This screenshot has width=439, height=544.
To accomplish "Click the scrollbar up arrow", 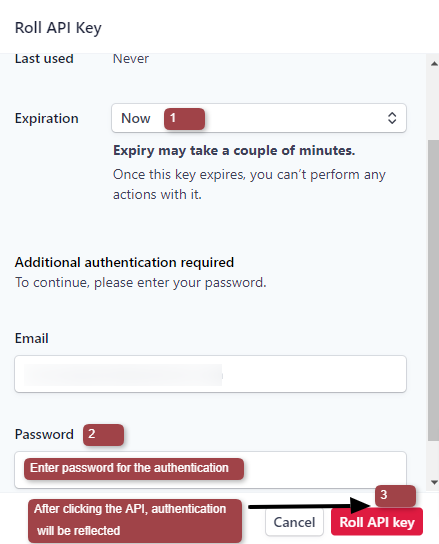I will [434, 64].
